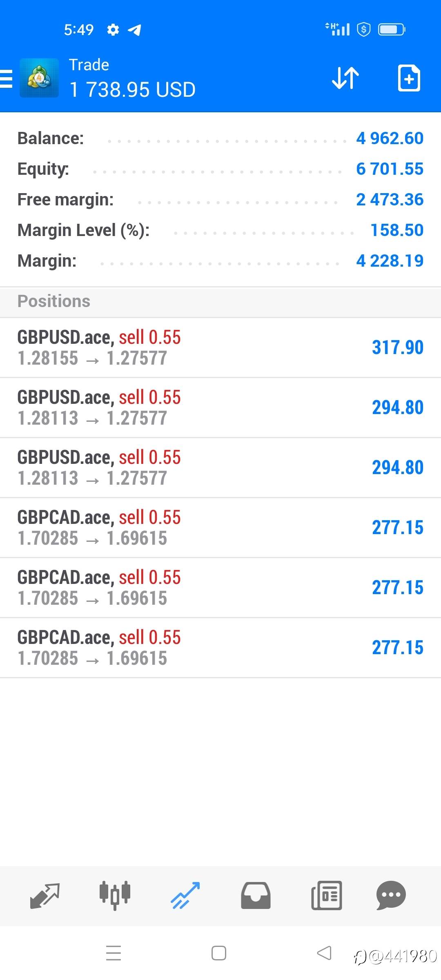This screenshot has width=441, height=980.
Task: Tap the first 294.80 profit GBPUSD position
Action: (220, 408)
